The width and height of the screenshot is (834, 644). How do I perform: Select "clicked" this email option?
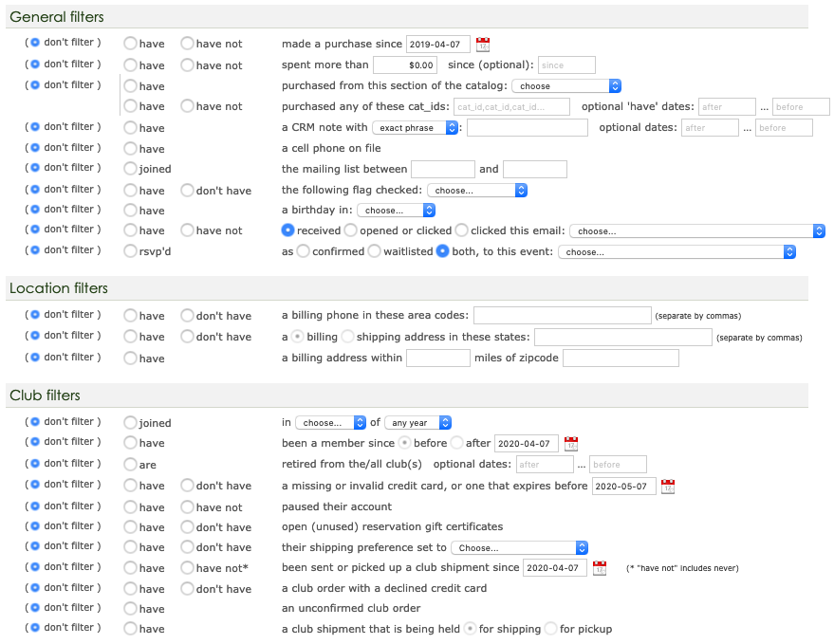click(x=462, y=230)
